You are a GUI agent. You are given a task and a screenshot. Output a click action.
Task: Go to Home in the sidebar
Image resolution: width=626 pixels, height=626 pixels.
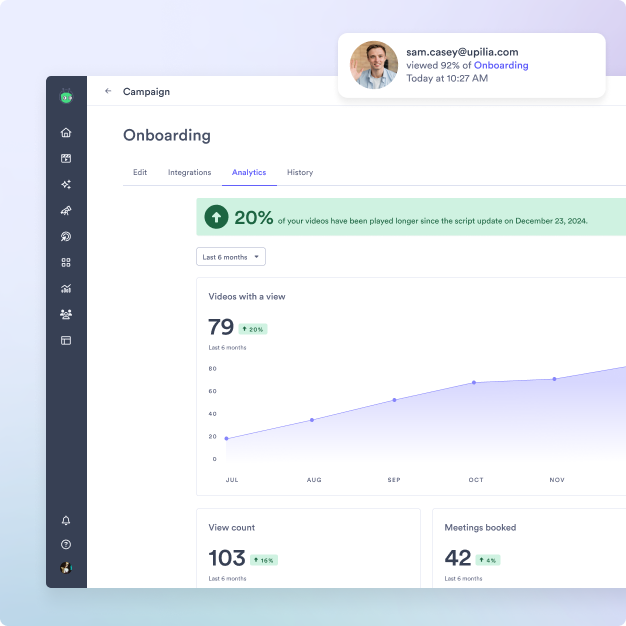click(66, 133)
